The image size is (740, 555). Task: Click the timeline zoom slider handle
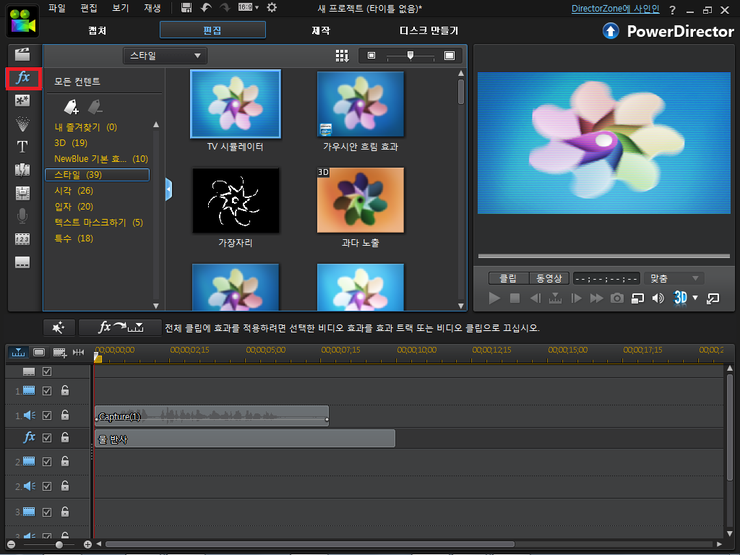[59, 544]
